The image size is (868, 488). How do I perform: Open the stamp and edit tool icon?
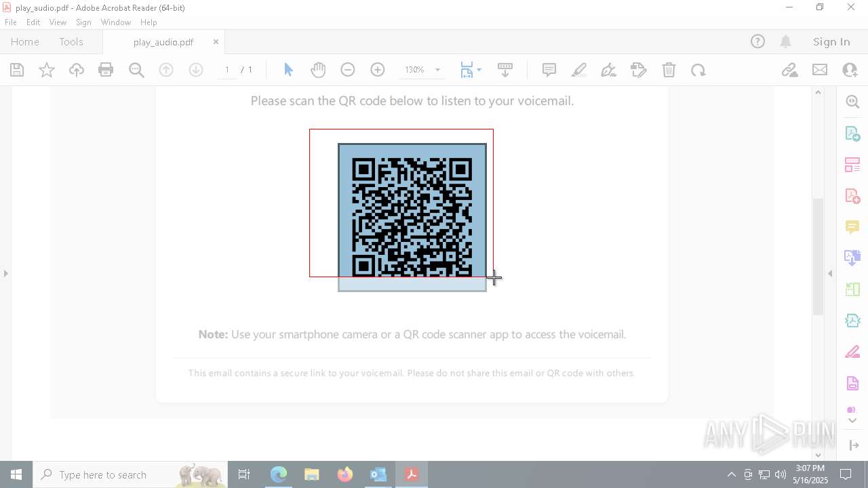(639, 70)
